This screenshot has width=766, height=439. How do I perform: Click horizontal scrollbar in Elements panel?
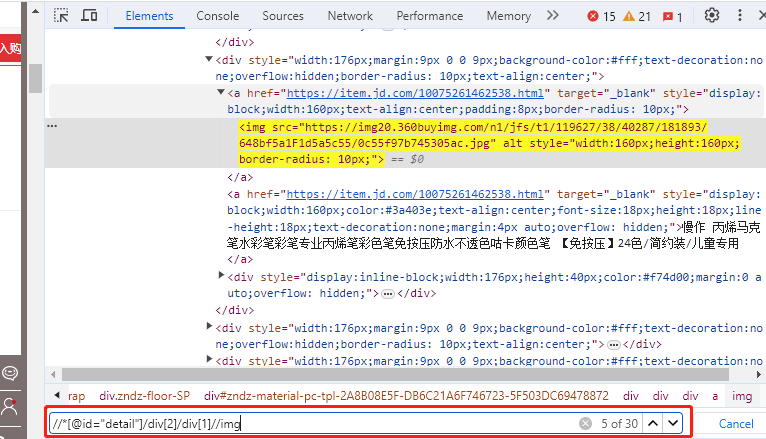(395, 375)
